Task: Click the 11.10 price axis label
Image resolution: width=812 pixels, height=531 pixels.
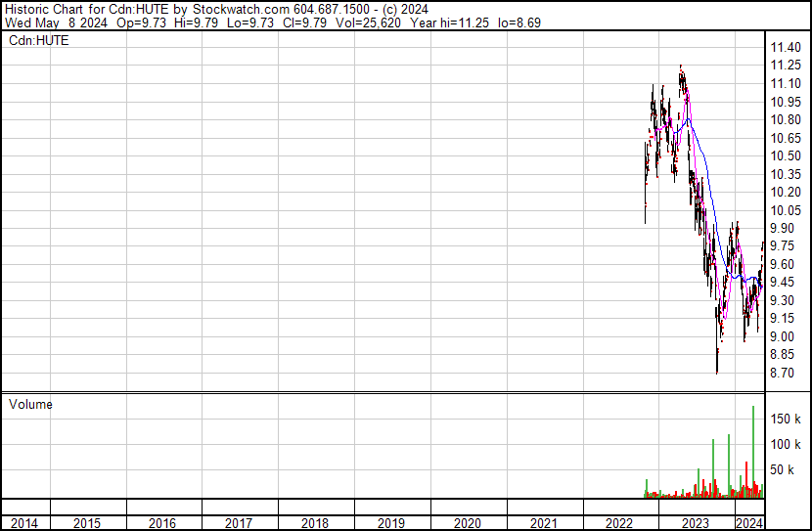Action: [786, 84]
